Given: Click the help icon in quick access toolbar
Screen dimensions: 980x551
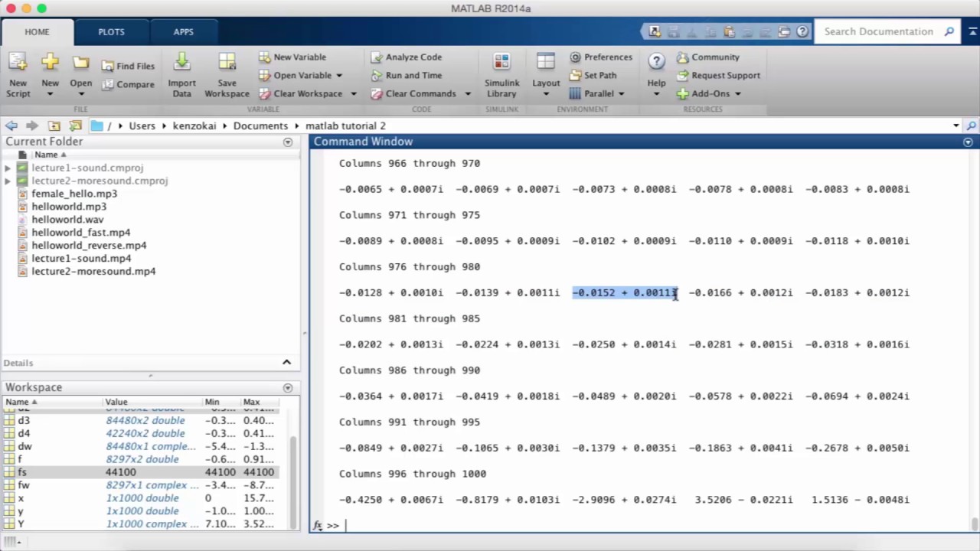Looking at the screenshot, I should pos(802,31).
